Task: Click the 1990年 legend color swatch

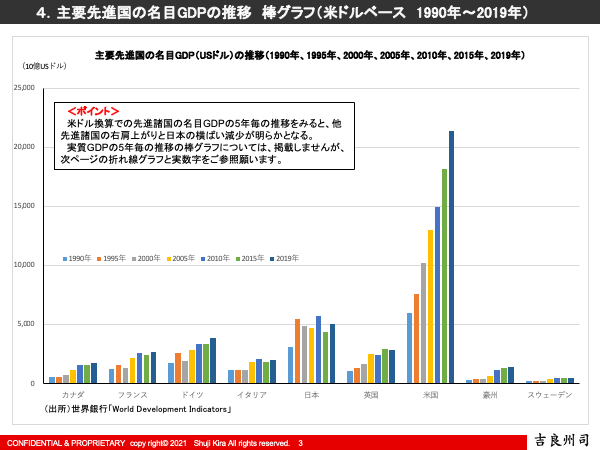Action: [x=64, y=258]
